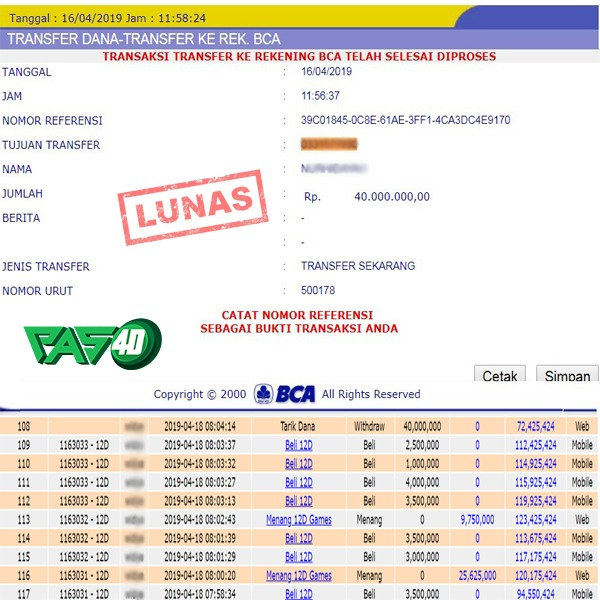Click the amount 40.000.000,00
The height and width of the screenshot is (600, 600).
click(392, 197)
